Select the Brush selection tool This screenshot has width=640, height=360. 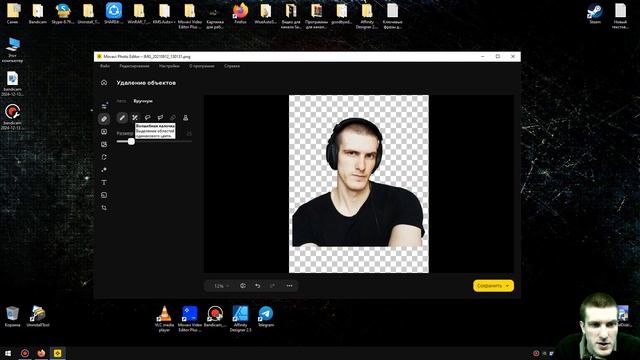pyautogui.click(x=122, y=118)
